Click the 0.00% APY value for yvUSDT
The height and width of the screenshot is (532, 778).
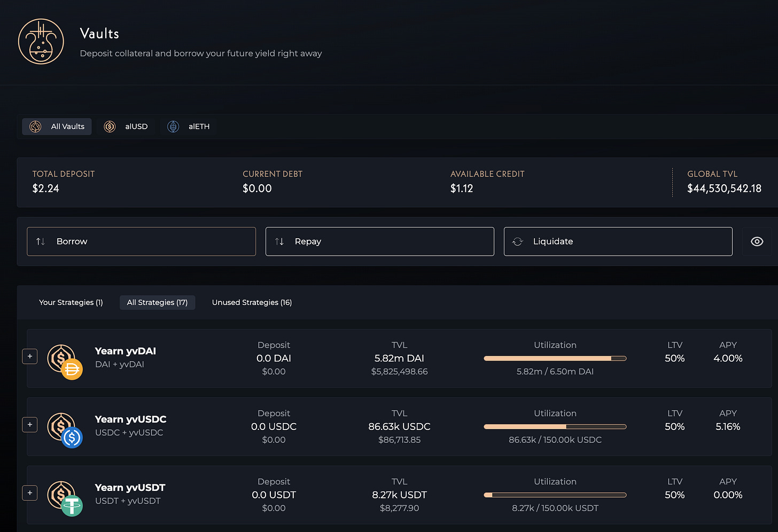point(728,495)
